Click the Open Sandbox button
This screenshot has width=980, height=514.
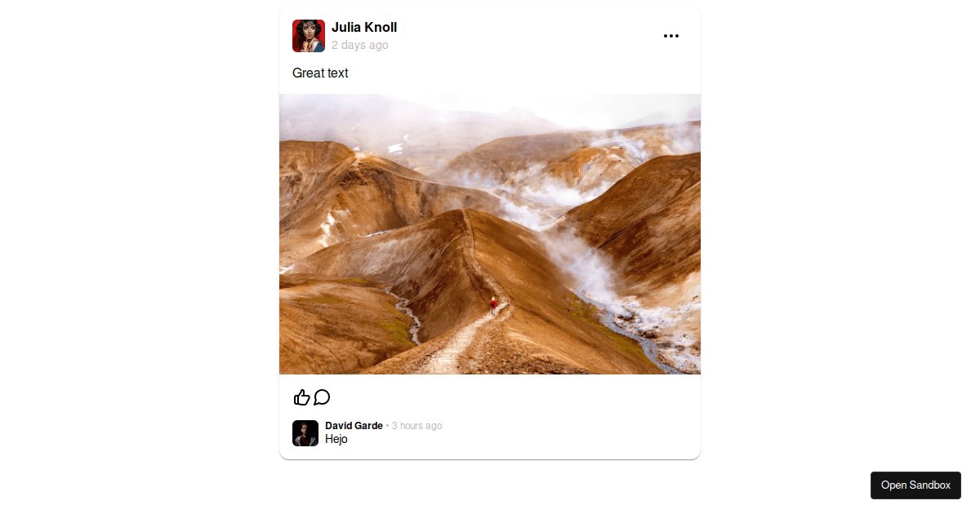(x=915, y=485)
